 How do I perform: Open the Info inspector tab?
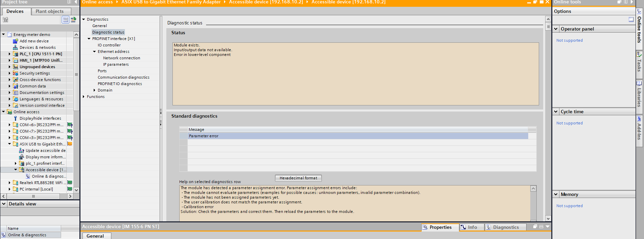[472, 227]
